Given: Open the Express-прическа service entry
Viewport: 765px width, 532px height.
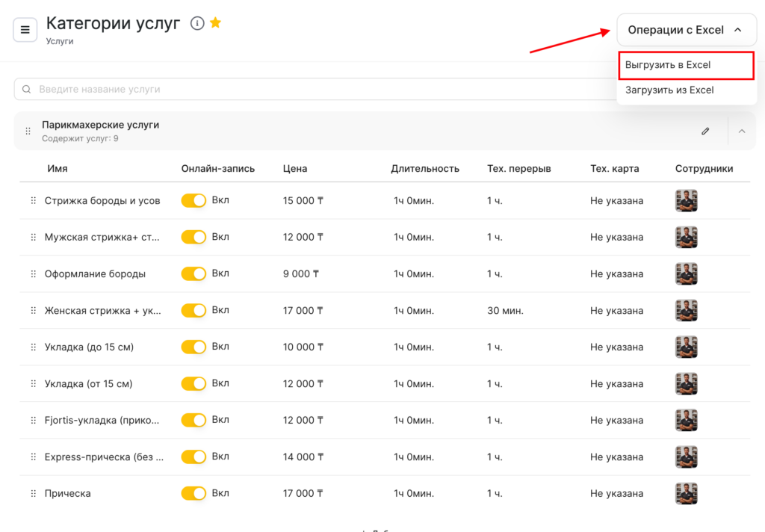Looking at the screenshot, I should (104, 457).
